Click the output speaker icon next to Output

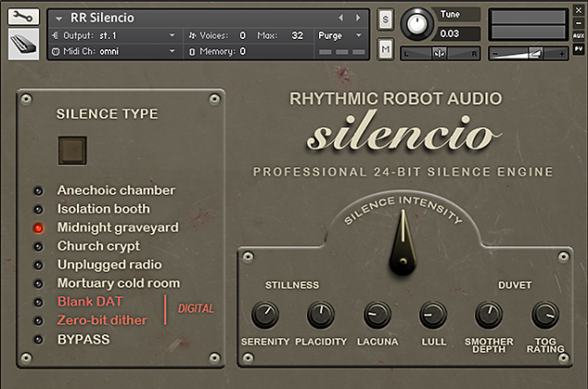[56, 35]
